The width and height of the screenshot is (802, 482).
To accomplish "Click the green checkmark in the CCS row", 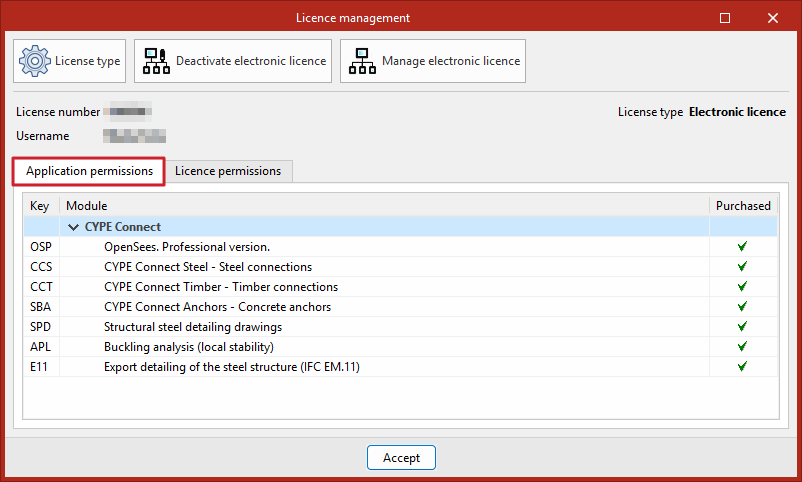I will click(x=742, y=267).
